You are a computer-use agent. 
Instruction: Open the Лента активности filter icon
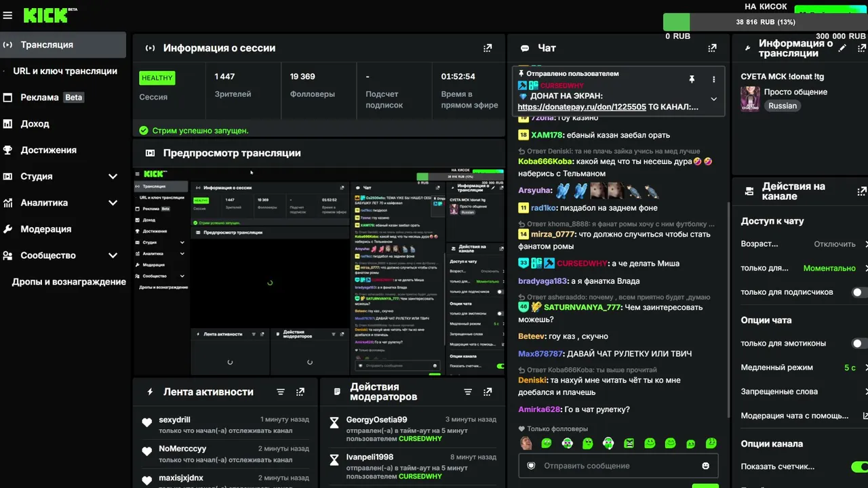281,392
